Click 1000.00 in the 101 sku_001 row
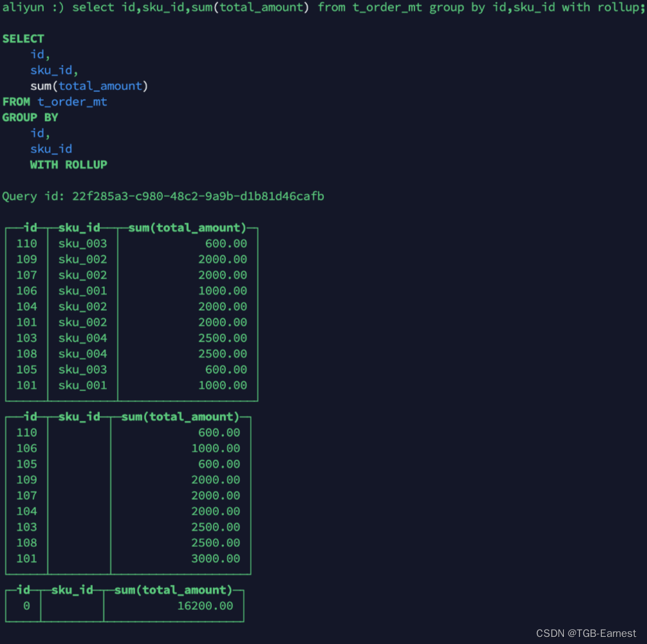This screenshot has width=647, height=644. tap(223, 385)
